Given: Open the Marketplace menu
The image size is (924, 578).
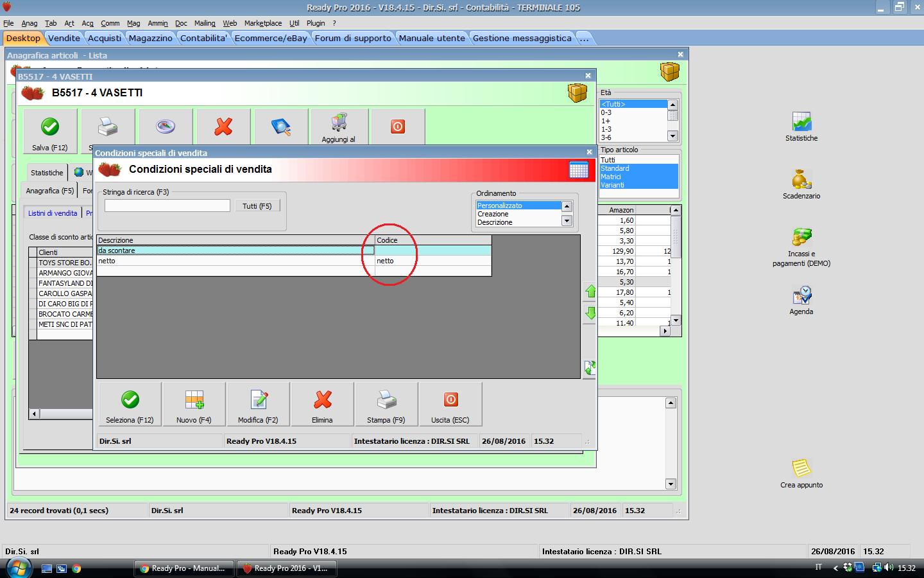Looking at the screenshot, I should point(263,23).
